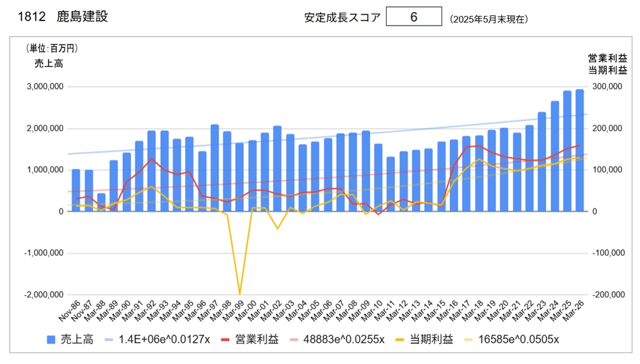Click the Mar-24 sales bar
This screenshot has height=364, width=640.
tap(555, 156)
